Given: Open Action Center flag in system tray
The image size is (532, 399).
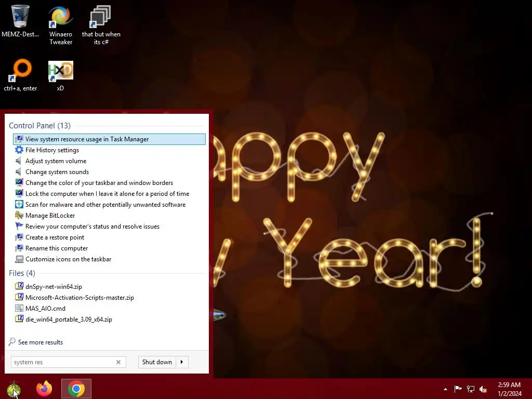Looking at the screenshot, I should point(458,389).
